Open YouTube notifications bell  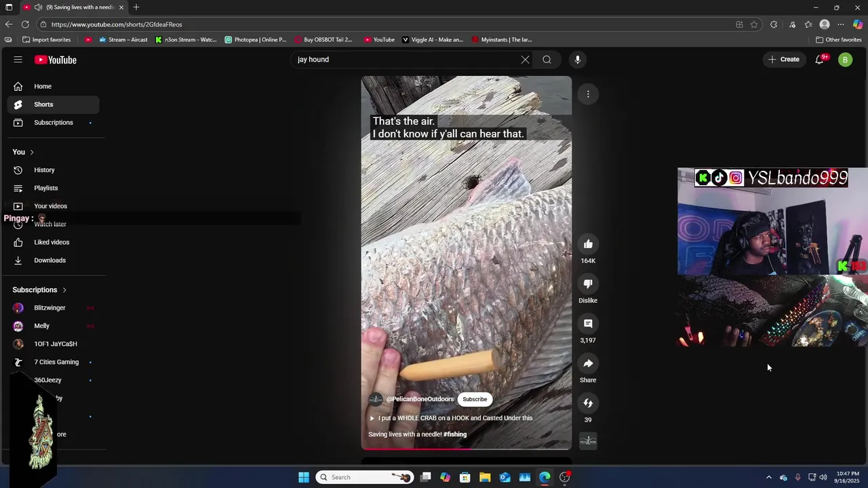tap(820, 60)
